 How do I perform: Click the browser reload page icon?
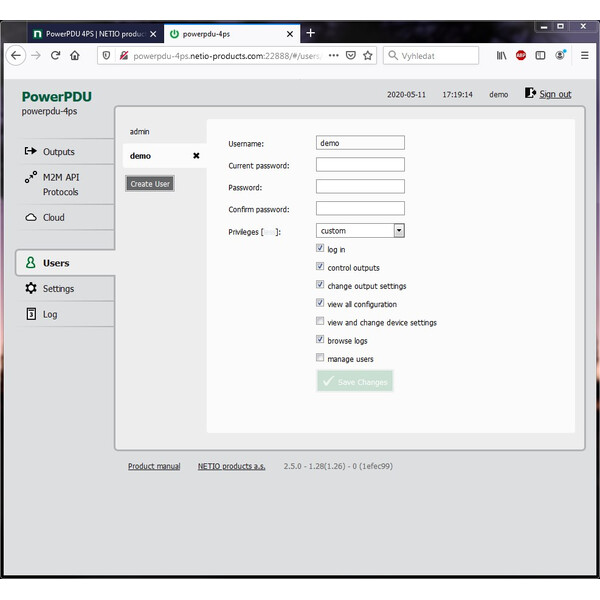pyautogui.click(x=56, y=56)
